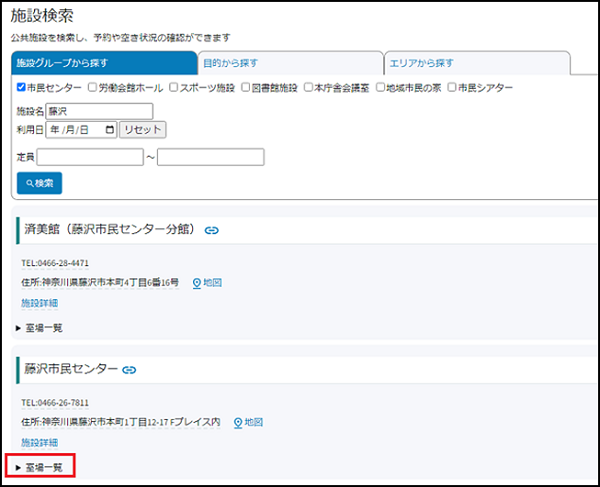Open the calendar picker in 利用日 field
The image size is (600, 487).
[x=109, y=130]
